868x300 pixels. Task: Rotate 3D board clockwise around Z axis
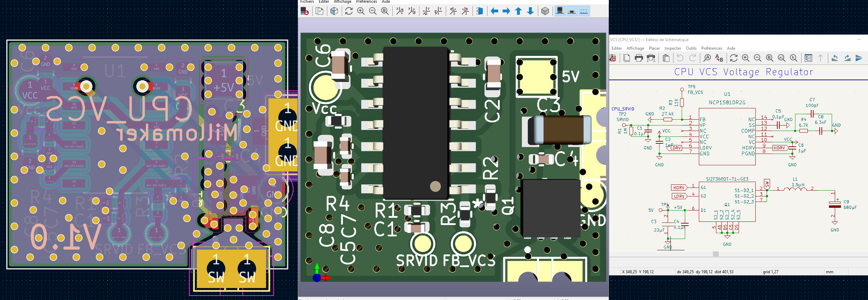(453, 11)
